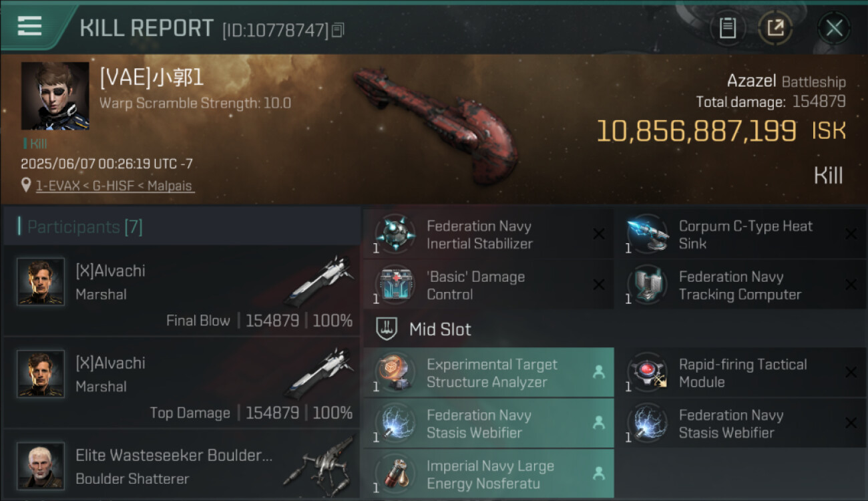
Task: Select the Corpum C-Type Heat Sink icon
Action: pyautogui.click(x=646, y=234)
